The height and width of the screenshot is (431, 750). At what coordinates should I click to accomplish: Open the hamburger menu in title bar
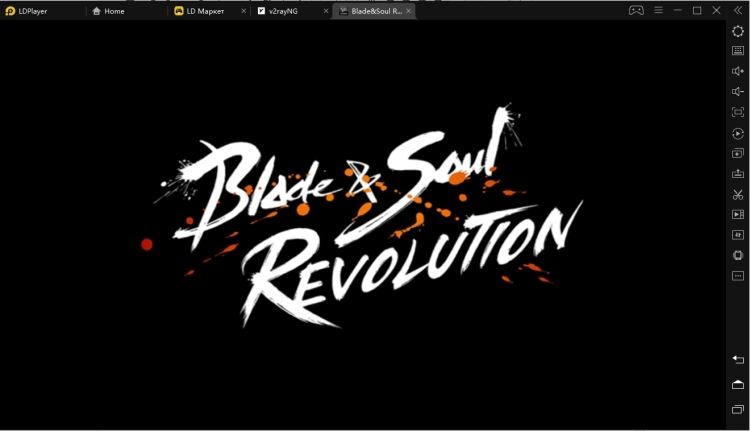[x=658, y=10]
